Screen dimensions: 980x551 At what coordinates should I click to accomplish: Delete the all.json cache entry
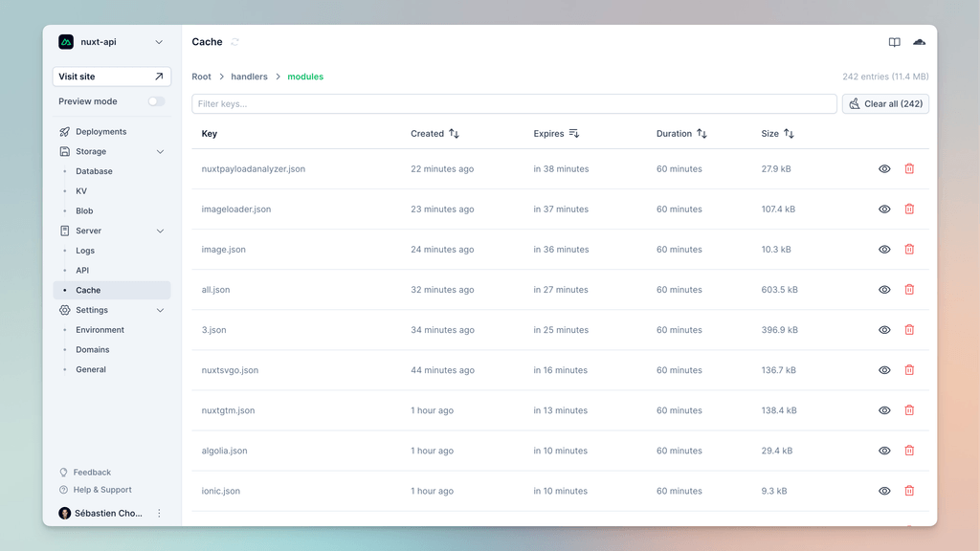[x=909, y=289]
